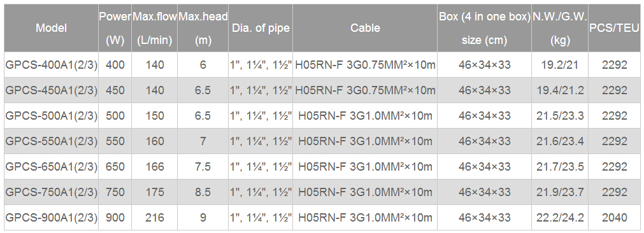This screenshot has width=644, height=233.
Task: Click the GPCS-750A1(2/3) model cell
Action: click(x=52, y=192)
